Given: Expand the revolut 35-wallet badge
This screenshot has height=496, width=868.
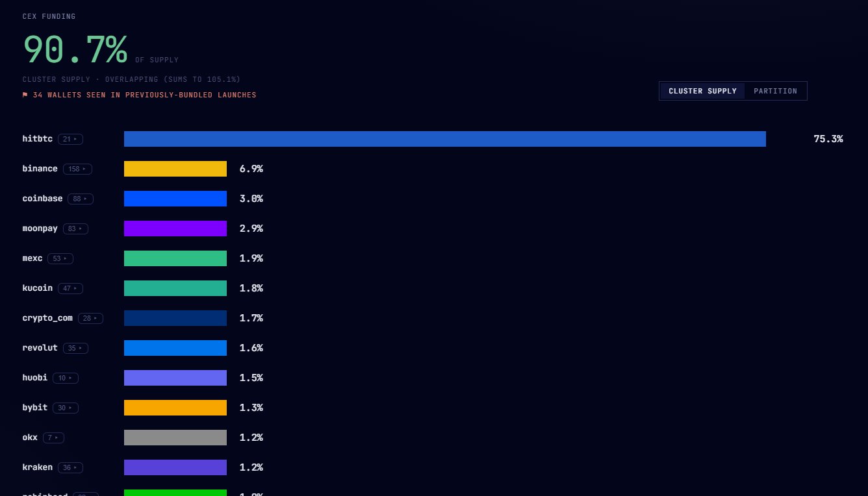Looking at the screenshot, I should [x=75, y=348].
